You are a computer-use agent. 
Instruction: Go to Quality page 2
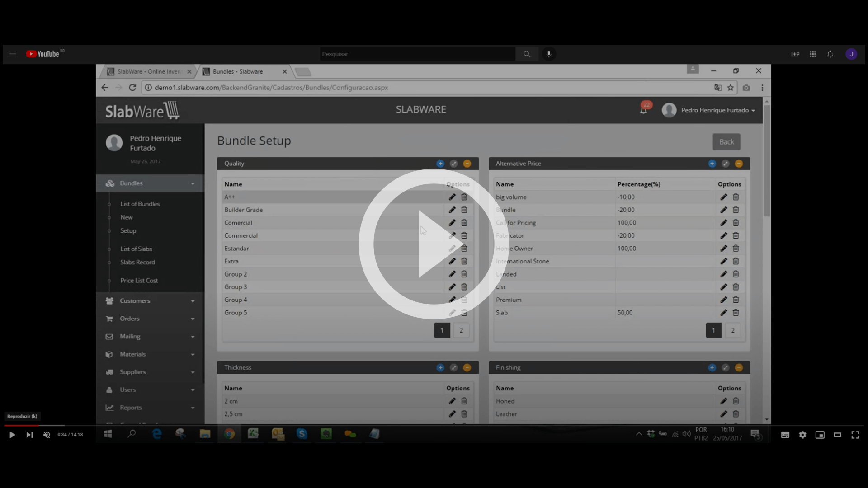coord(461,331)
